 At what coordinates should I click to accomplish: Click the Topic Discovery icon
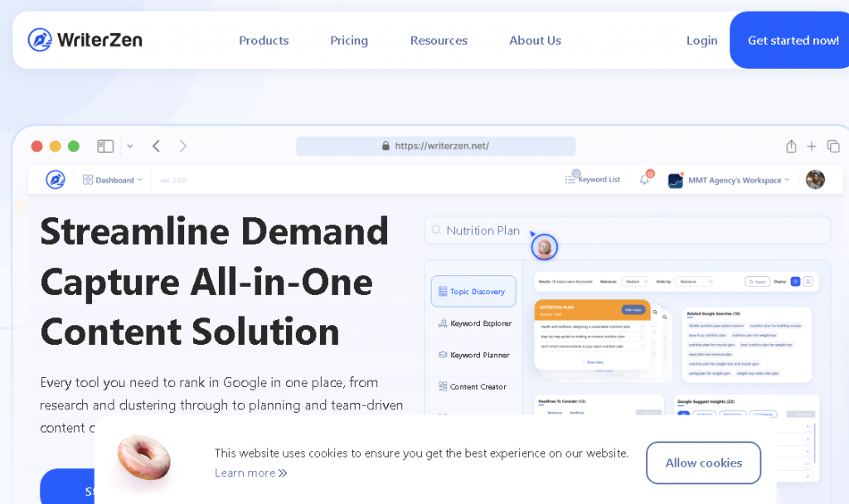coord(443,291)
